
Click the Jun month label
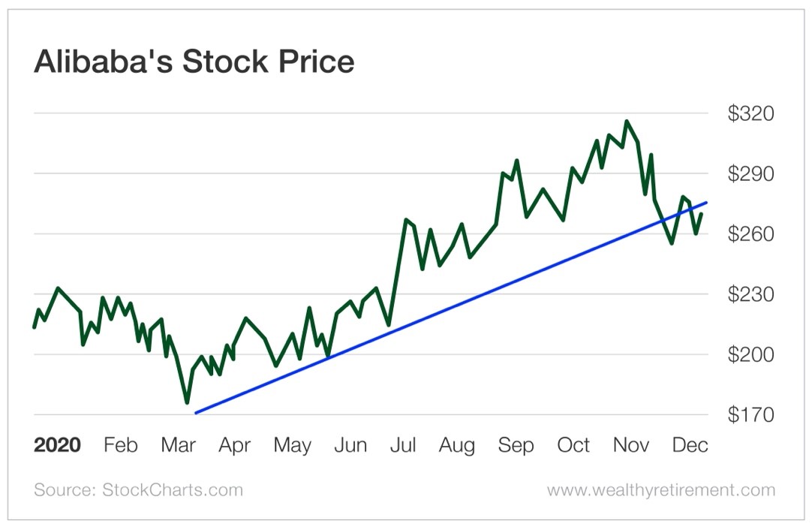click(350, 445)
